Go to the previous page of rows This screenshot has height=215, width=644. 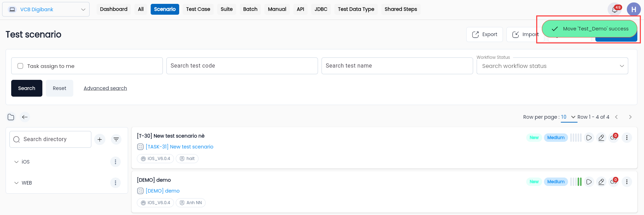tap(616, 117)
